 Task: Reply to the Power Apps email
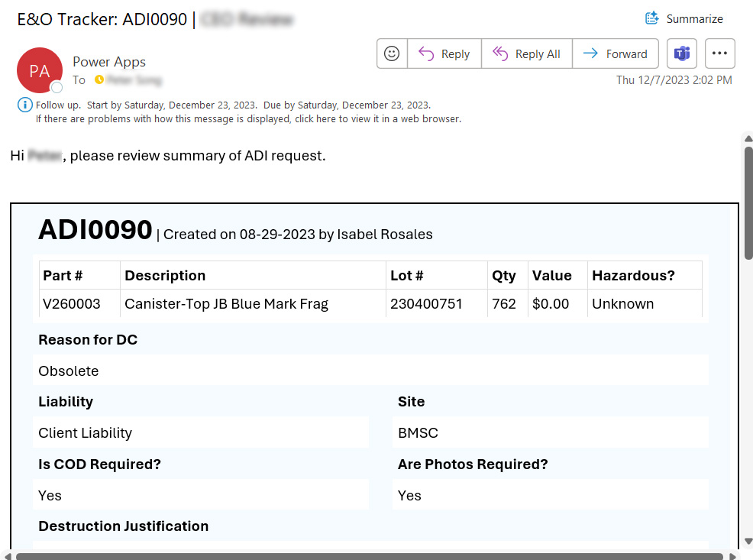point(444,54)
